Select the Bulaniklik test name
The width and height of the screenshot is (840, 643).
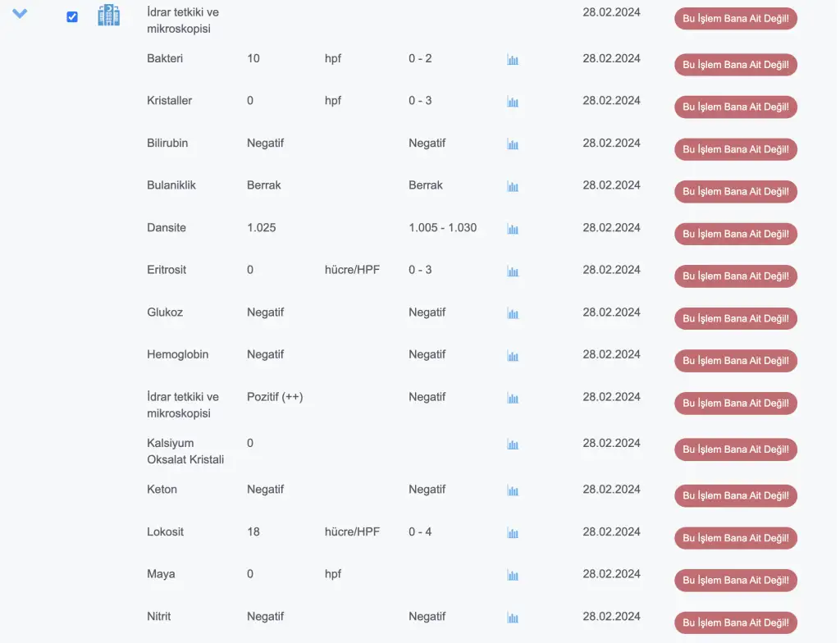[x=171, y=185]
